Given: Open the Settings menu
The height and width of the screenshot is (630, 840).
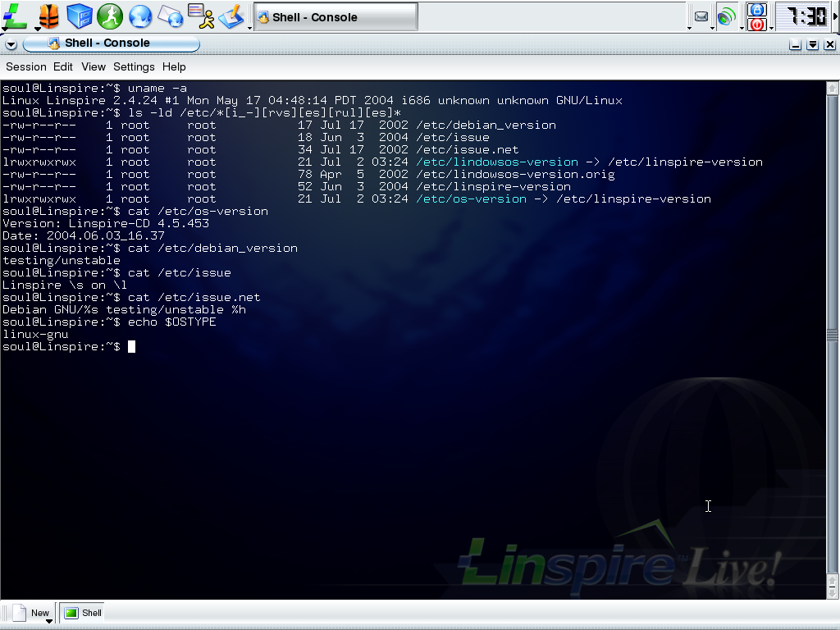Looking at the screenshot, I should coord(134,67).
